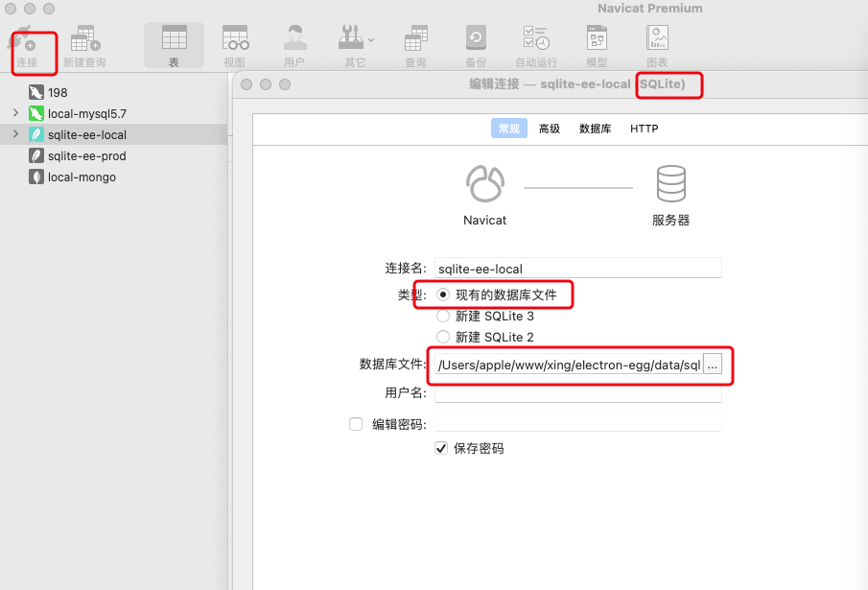Screen dimensions: 868x590
Task: Click the browse (...) database file button
Action: click(713, 365)
